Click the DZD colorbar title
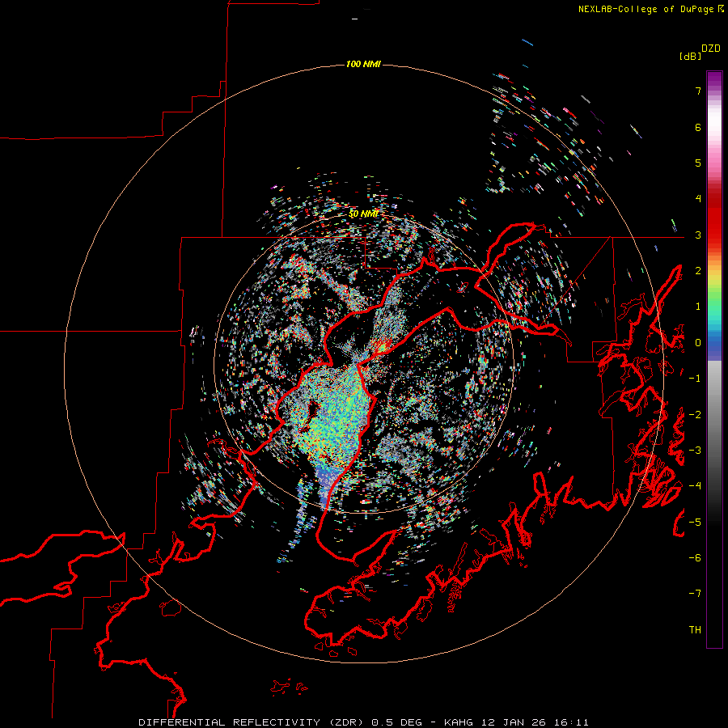Image resolution: width=728 pixels, height=728 pixels. pyautogui.click(x=711, y=49)
